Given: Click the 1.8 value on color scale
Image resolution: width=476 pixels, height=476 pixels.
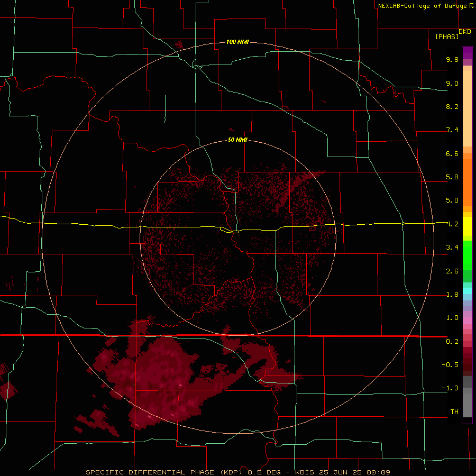Looking at the screenshot, I should click(x=452, y=295).
